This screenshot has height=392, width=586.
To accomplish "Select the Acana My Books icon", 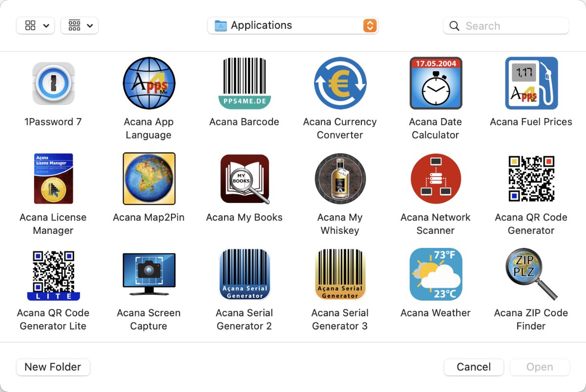I will [x=244, y=179].
